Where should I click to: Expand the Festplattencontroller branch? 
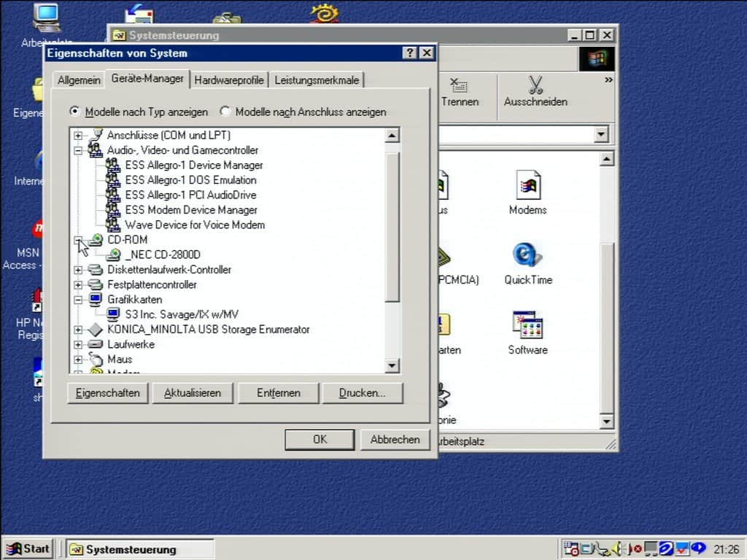coord(78,285)
